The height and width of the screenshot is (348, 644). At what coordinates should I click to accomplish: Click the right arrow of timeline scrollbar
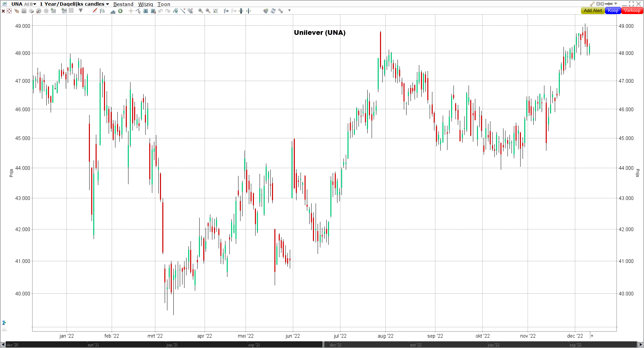tap(641, 345)
